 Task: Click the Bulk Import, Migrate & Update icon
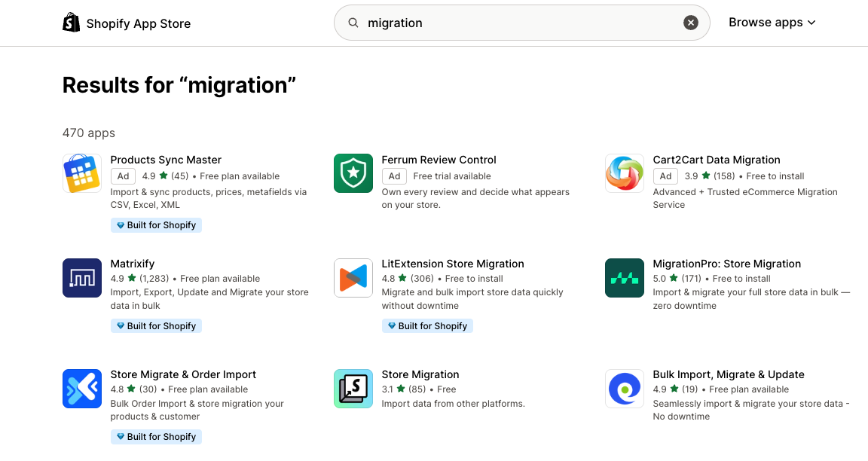click(625, 389)
